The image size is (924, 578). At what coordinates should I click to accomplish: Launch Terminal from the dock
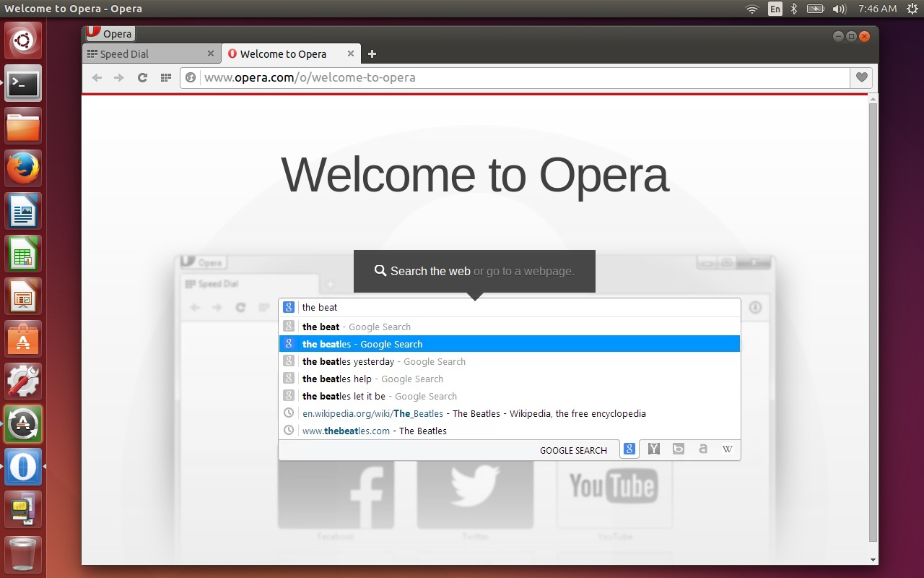[x=24, y=83]
